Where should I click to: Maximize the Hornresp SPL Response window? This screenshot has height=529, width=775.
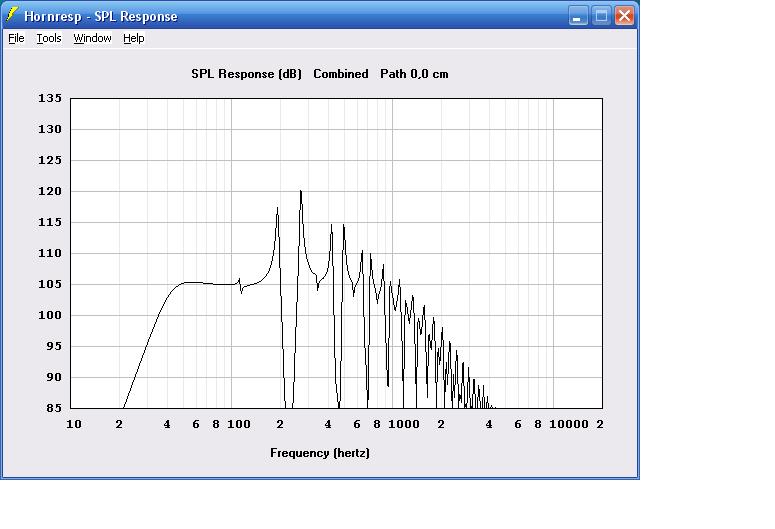click(601, 16)
